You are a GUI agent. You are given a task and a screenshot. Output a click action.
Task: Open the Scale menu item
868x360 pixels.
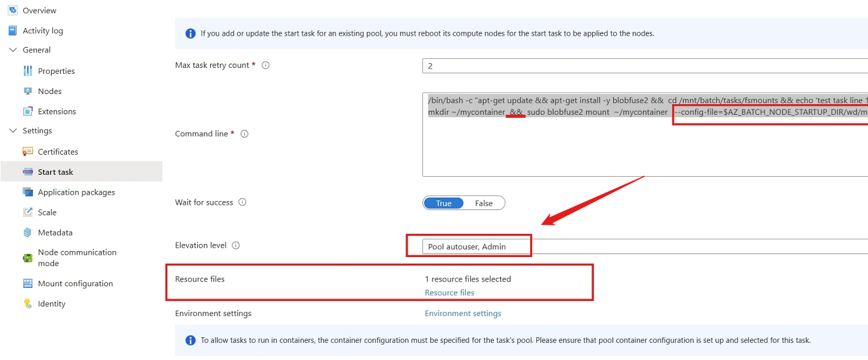click(x=47, y=212)
